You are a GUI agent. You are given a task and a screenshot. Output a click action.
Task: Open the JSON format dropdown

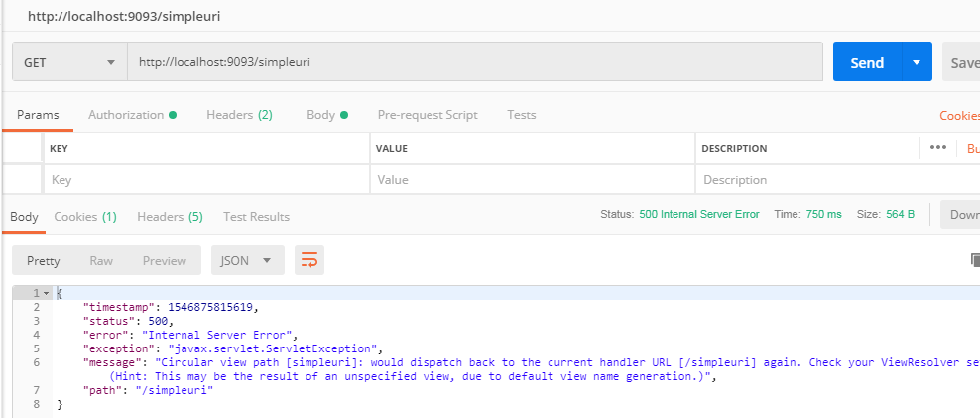[x=247, y=260]
